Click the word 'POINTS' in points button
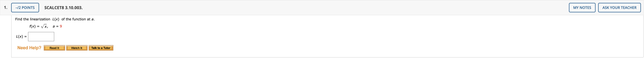The width and height of the screenshot is (644, 58). [x=28, y=7]
